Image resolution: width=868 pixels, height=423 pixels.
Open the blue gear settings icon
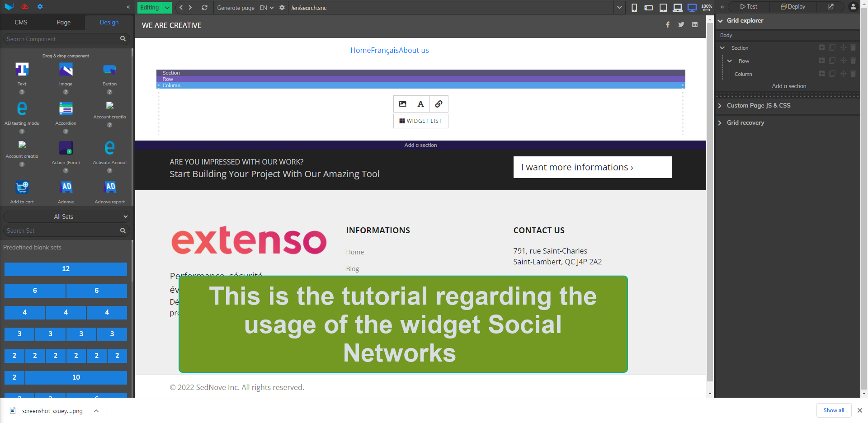tap(40, 7)
